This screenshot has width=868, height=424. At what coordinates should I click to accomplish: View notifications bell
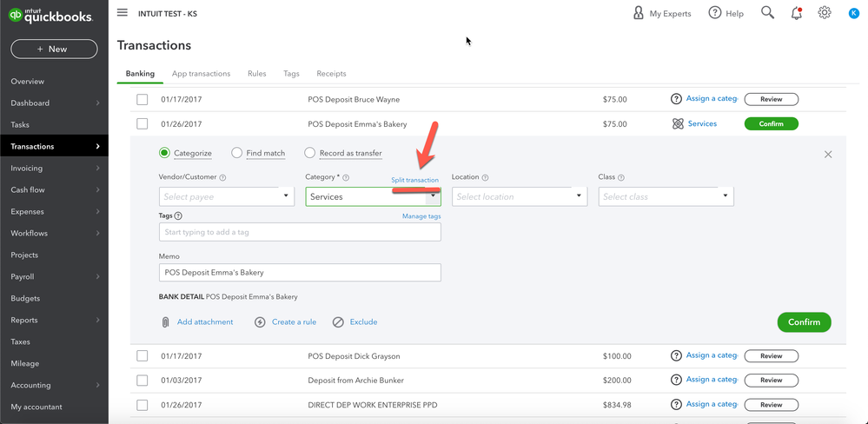pyautogui.click(x=797, y=13)
